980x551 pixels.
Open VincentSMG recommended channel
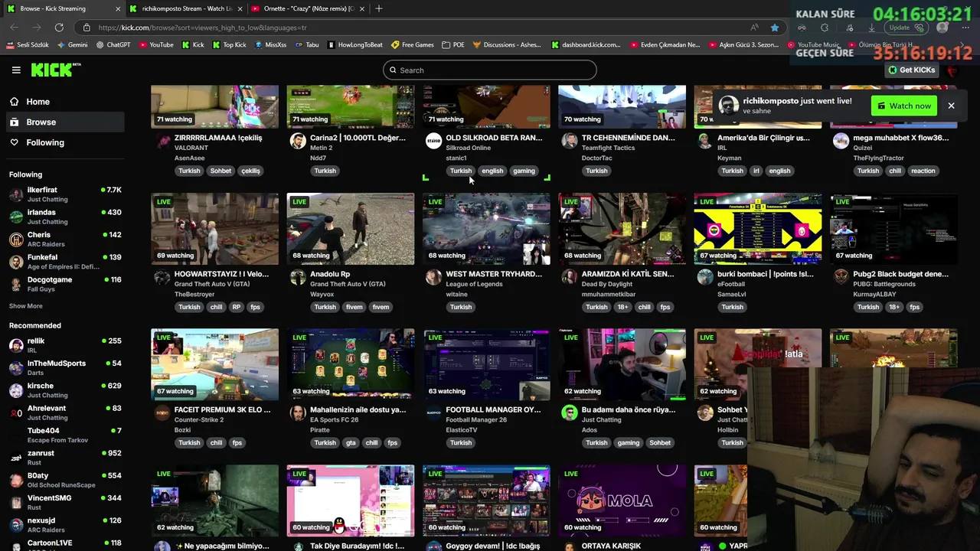(65, 502)
